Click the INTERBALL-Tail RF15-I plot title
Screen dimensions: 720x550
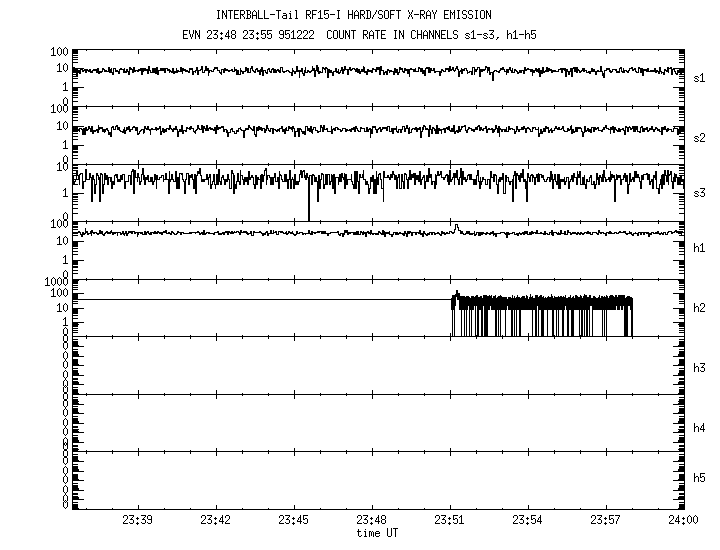[353, 15]
